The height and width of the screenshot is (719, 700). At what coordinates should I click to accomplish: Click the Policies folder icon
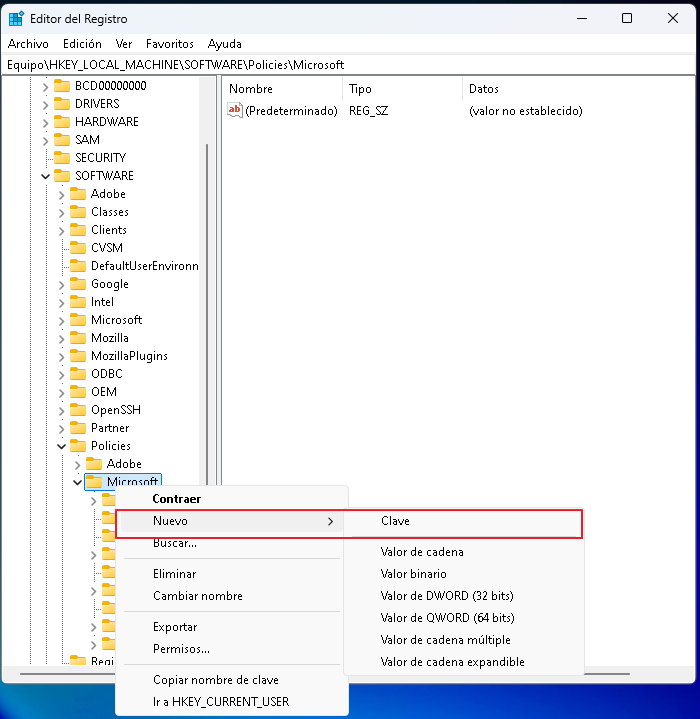pos(78,446)
